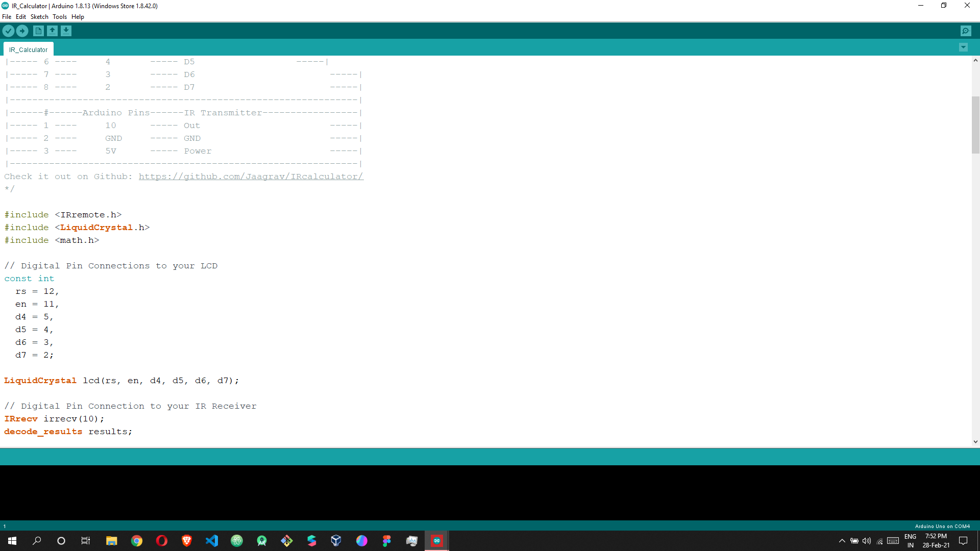This screenshot has width=980, height=551.
Task: Launch Android Studio from the taskbar
Action: pos(262,541)
